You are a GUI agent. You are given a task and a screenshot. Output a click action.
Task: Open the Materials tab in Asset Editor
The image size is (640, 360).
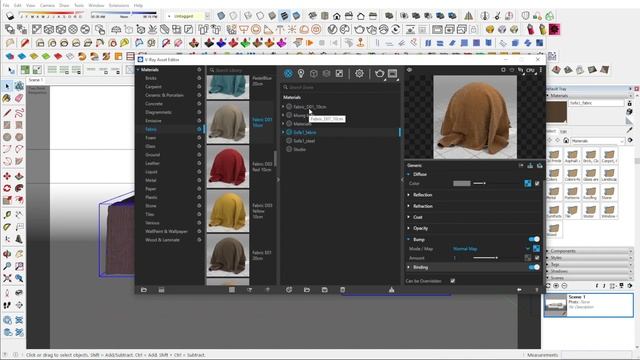coord(288,73)
